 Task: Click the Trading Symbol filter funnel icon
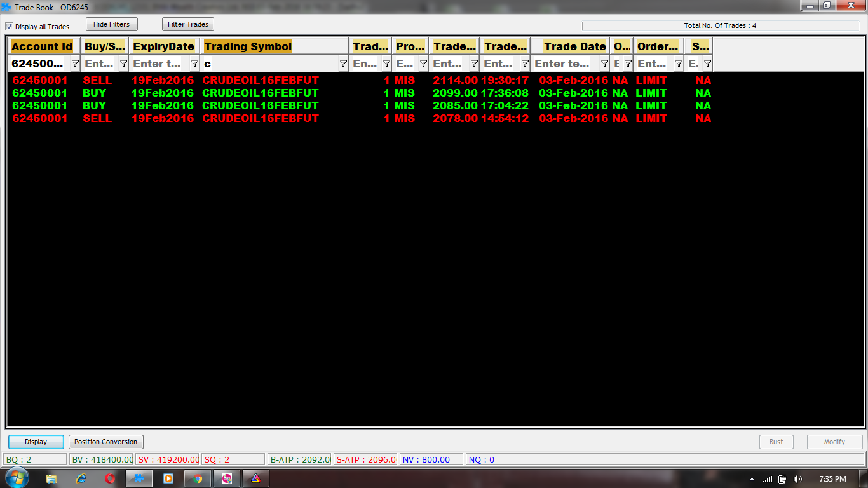click(343, 64)
